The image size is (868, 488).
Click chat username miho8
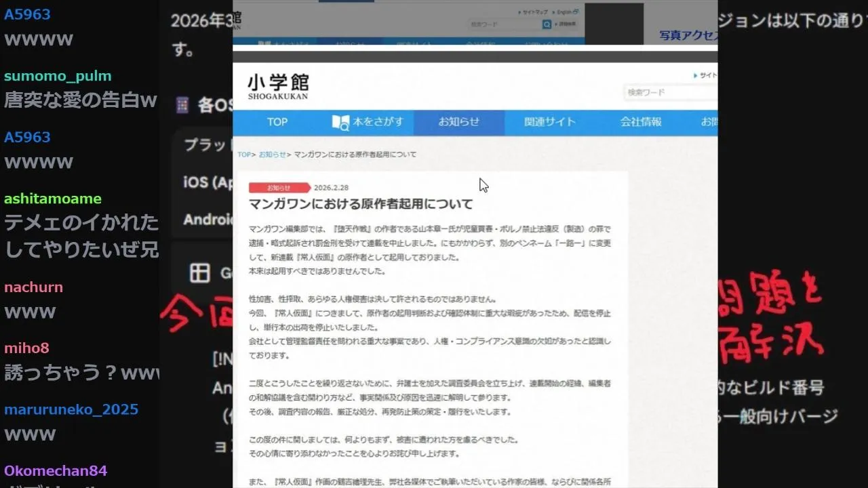pos(26,348)
